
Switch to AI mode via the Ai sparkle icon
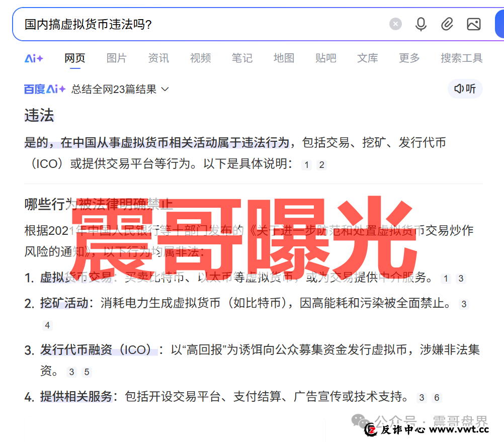[33, 58]
